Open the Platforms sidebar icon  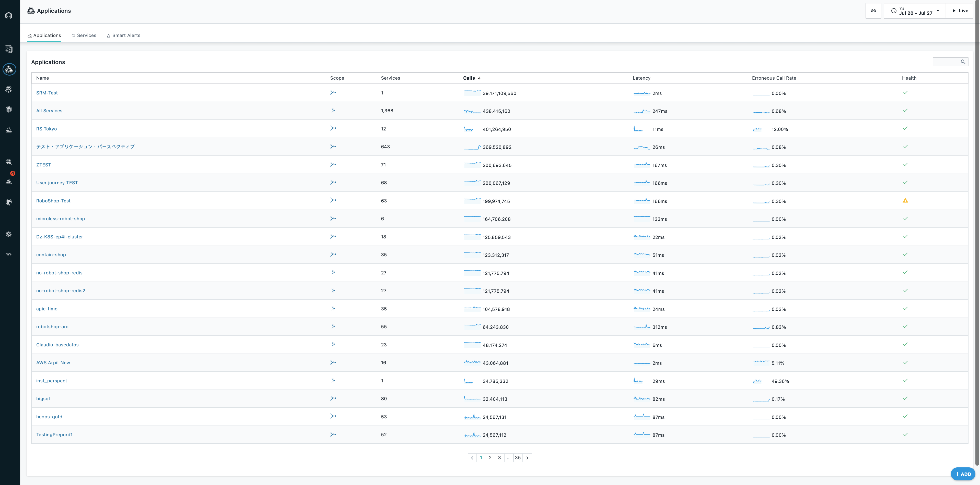click(x=9, y=89)
